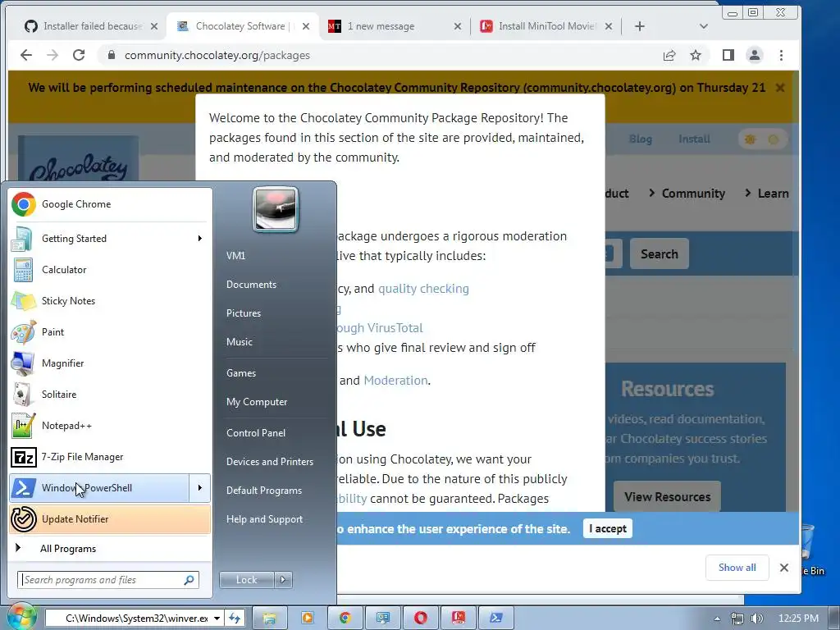The width and height of the screenshot is (840, 630).
Task: Open a new Chrome tab
Action: [x=640, y=26]
